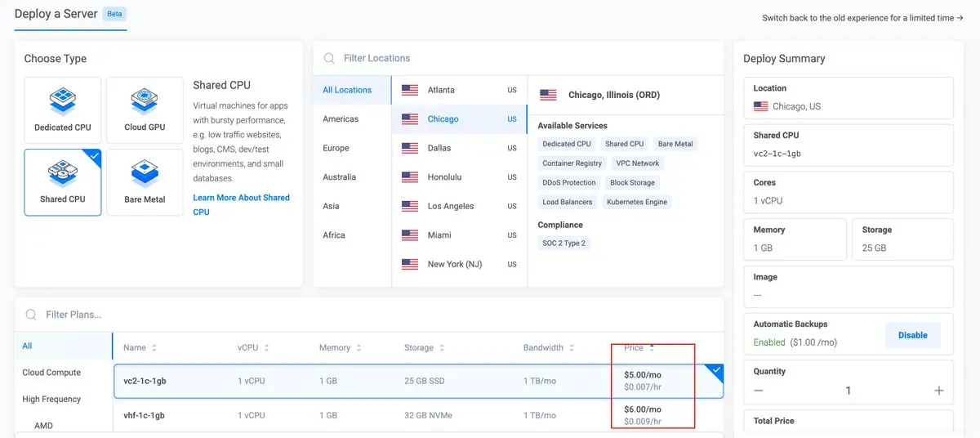980x438 pixels.
Task: Select the vhf-1c-1gb plan row
Action: click(418, 415)
